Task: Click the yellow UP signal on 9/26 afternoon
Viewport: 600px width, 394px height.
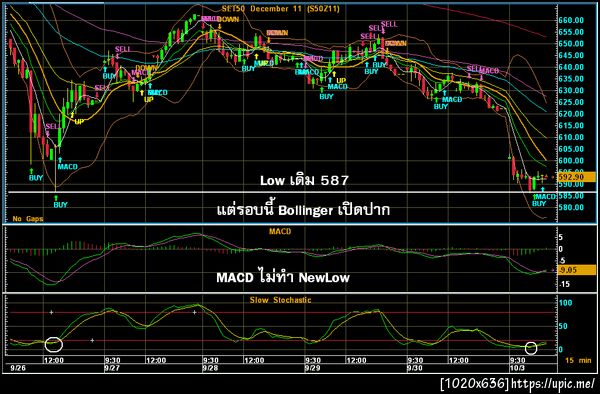Action: 79,122
